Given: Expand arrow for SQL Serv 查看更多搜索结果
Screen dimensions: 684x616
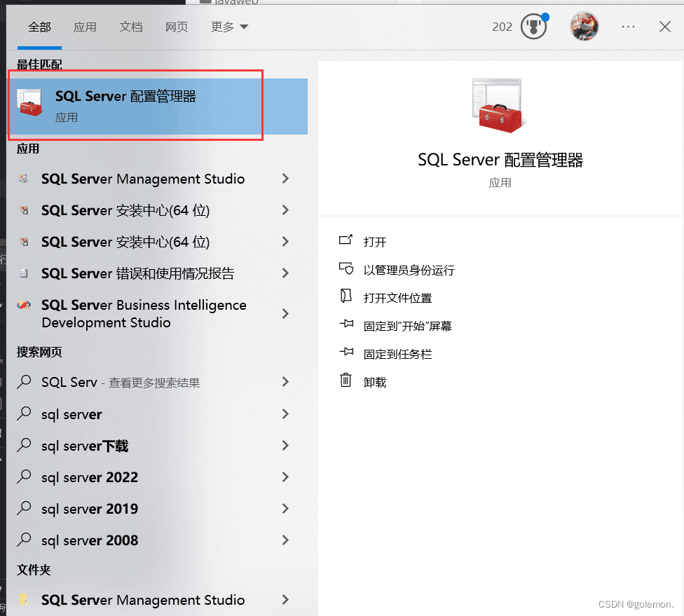Looking at the screenshot, I should click(285, 382).
